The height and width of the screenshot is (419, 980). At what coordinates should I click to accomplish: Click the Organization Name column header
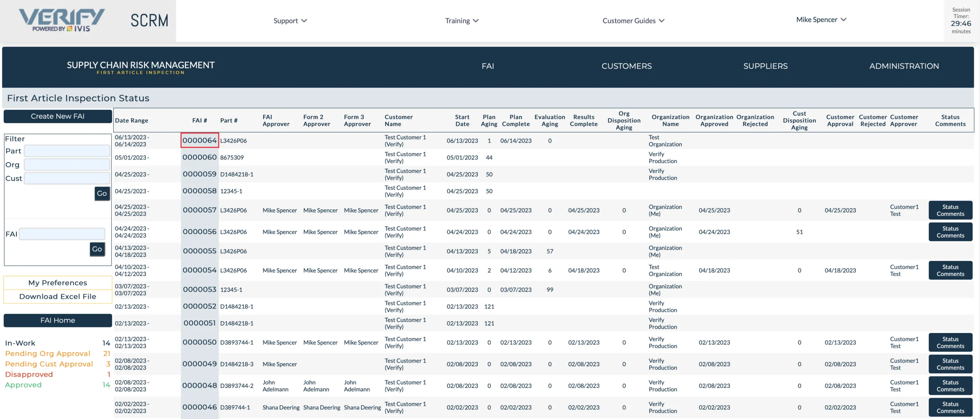tap(670, 121)
